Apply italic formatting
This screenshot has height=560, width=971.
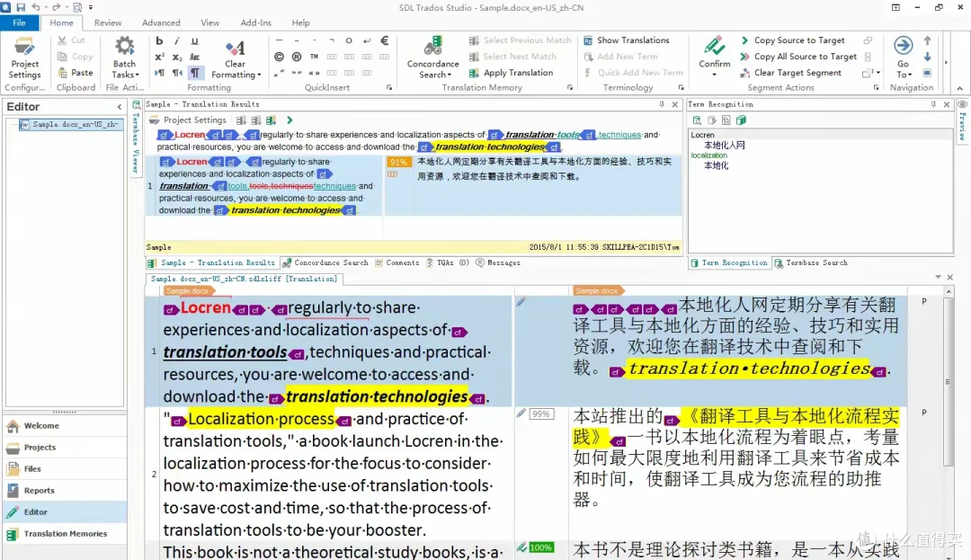click(176, 40)
